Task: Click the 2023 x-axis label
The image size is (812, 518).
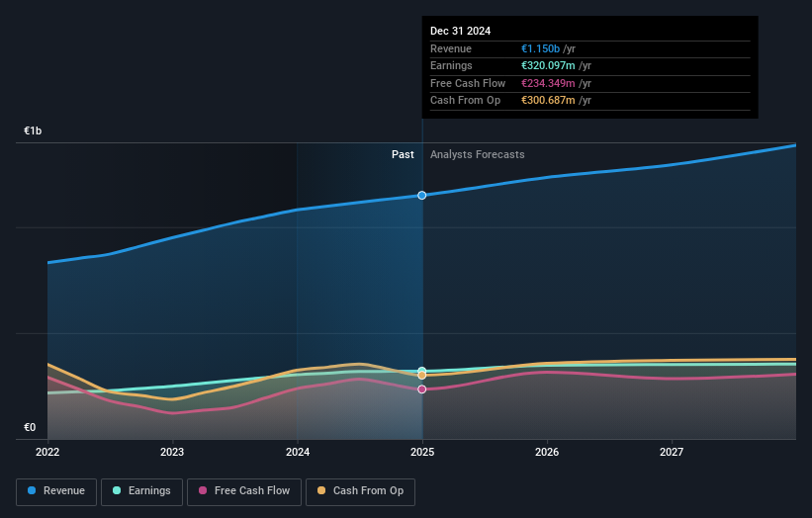Action: point(172,452)
